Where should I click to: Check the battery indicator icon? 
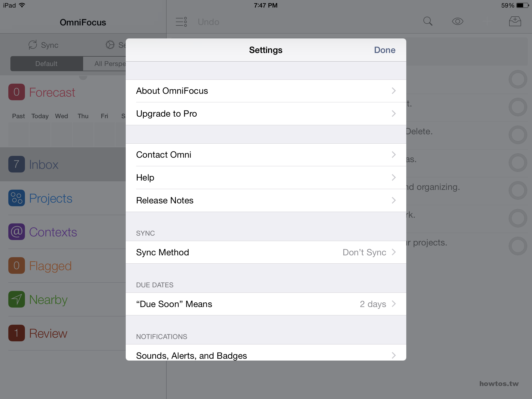pos(523,5)
